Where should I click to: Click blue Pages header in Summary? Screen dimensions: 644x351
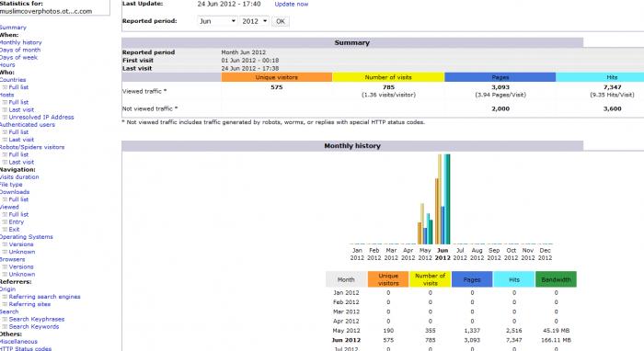[500, 77]
